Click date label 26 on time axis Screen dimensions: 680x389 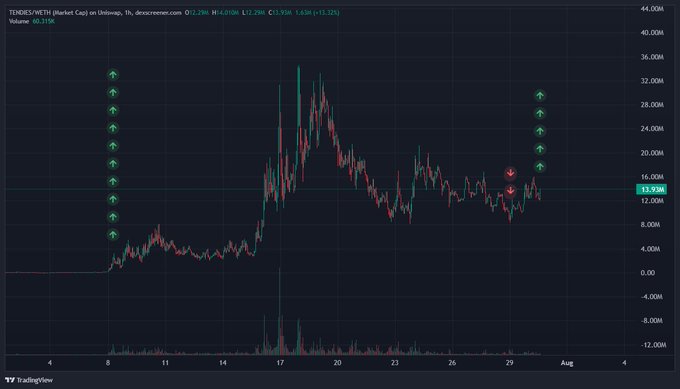pyautogui.click(x=452, y=363)
